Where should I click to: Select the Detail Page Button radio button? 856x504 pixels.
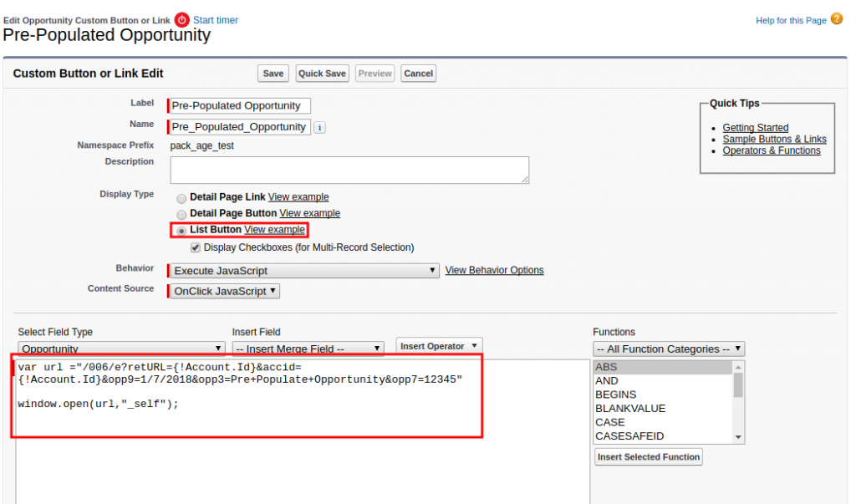(181, 215)
